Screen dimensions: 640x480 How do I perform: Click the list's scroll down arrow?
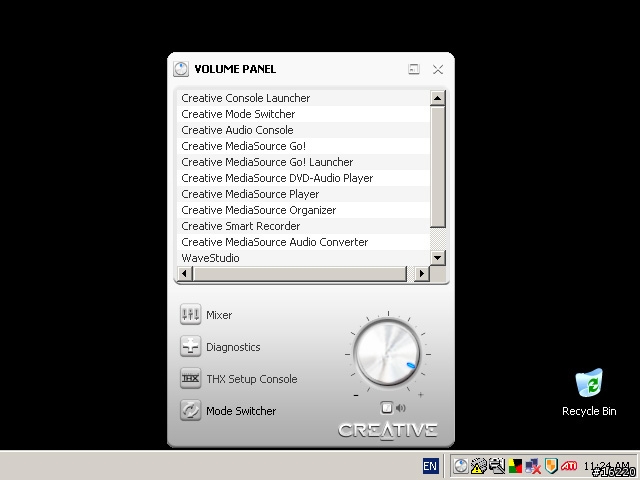(x=438, y=258)
